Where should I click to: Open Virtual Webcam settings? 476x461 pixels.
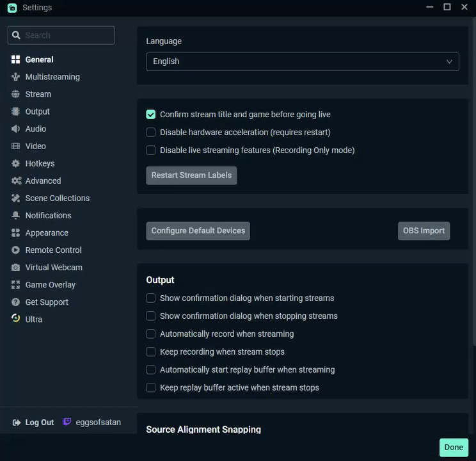tap(54, 268)
